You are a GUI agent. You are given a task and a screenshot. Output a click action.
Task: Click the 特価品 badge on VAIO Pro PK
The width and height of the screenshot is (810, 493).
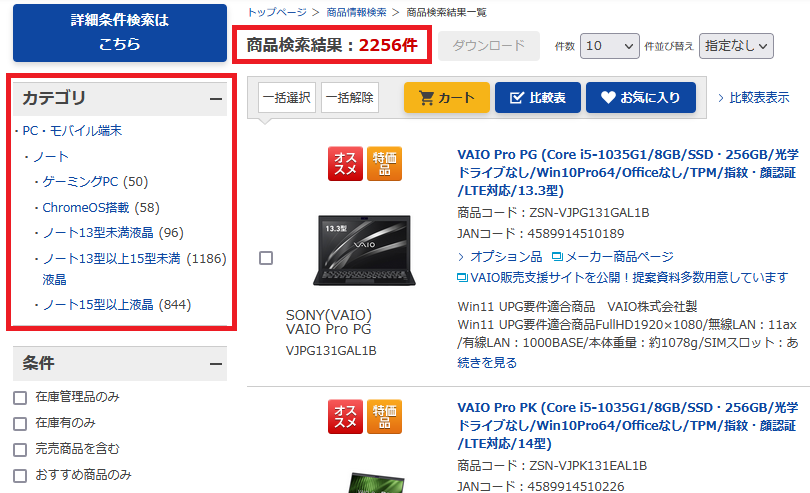click(x=384, y=417)
